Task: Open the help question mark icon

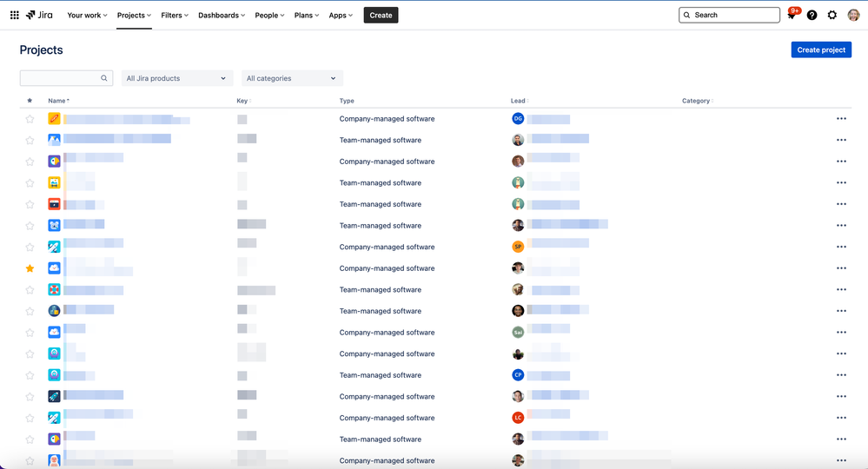Action: tap(812, 15)
